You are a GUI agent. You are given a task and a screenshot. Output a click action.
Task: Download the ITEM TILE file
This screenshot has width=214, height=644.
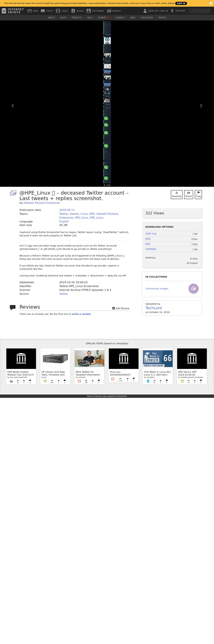click(x=151, y=234)
